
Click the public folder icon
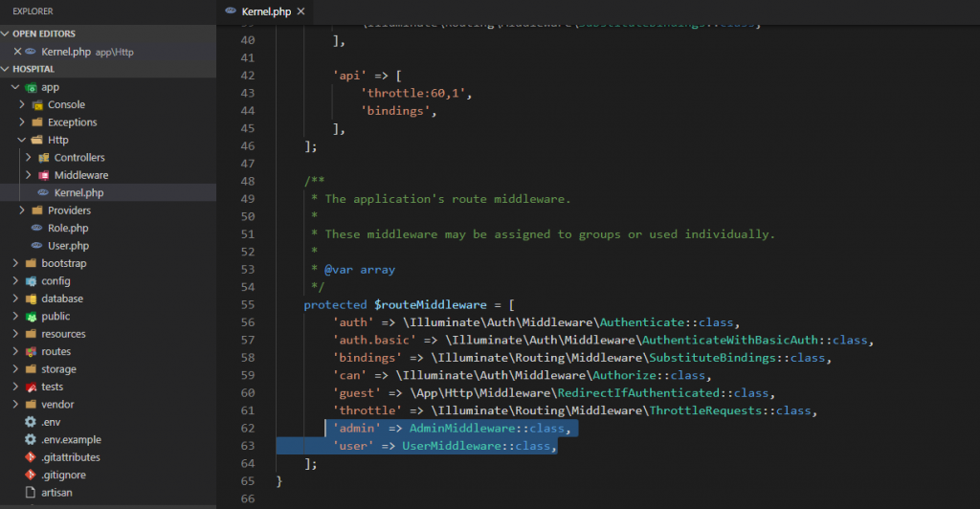[31, 316]
